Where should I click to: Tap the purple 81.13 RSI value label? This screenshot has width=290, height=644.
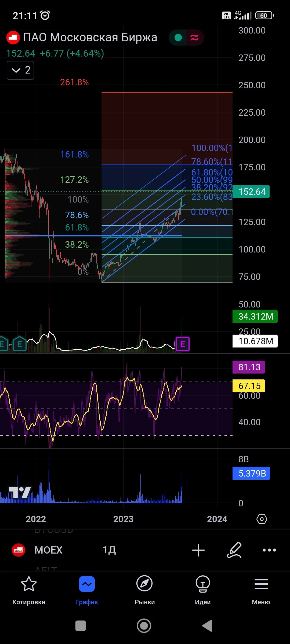click(249, 367)
